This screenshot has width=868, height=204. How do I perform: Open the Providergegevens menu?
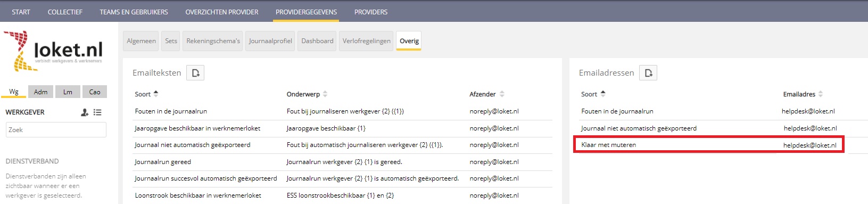306,12
